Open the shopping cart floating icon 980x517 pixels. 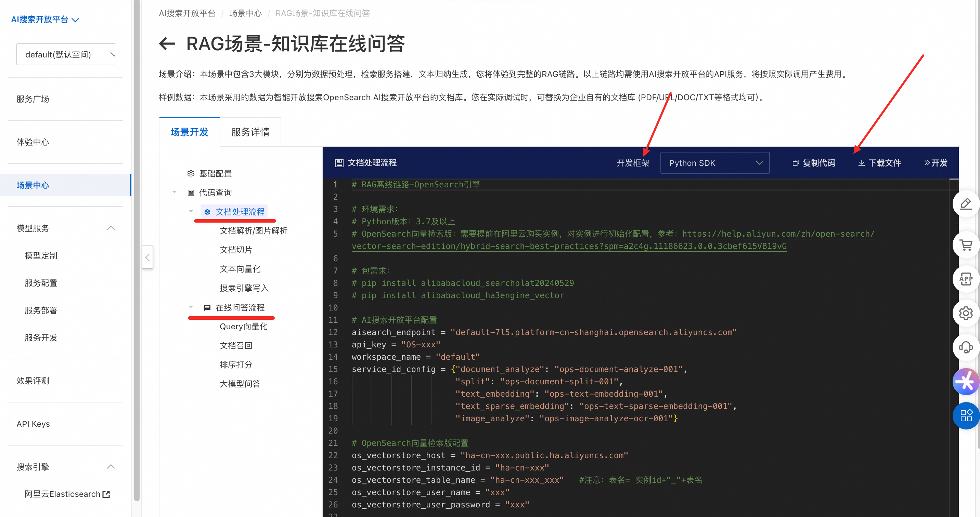point(966,245)
